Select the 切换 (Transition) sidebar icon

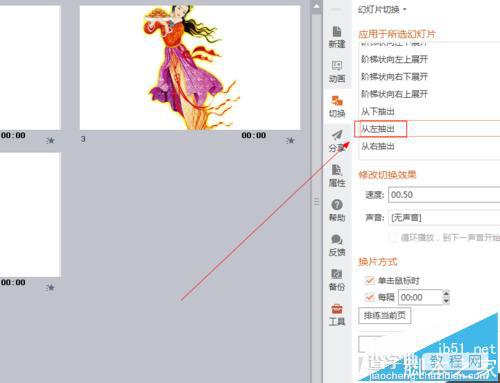[337, 106]
